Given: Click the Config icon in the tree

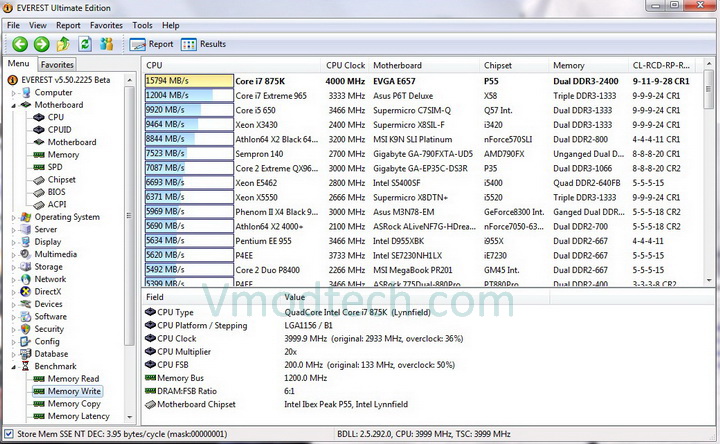Looking at the screenshot, I should coord(26,341).
